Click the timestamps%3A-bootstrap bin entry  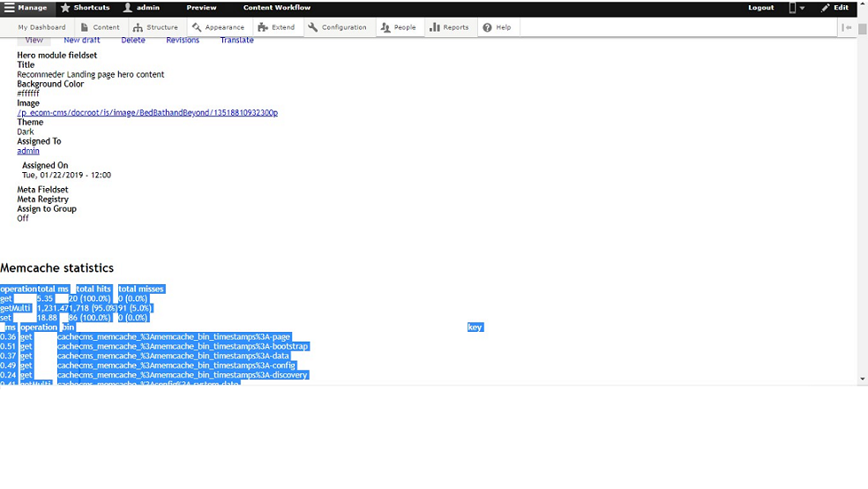click(183, 346)
